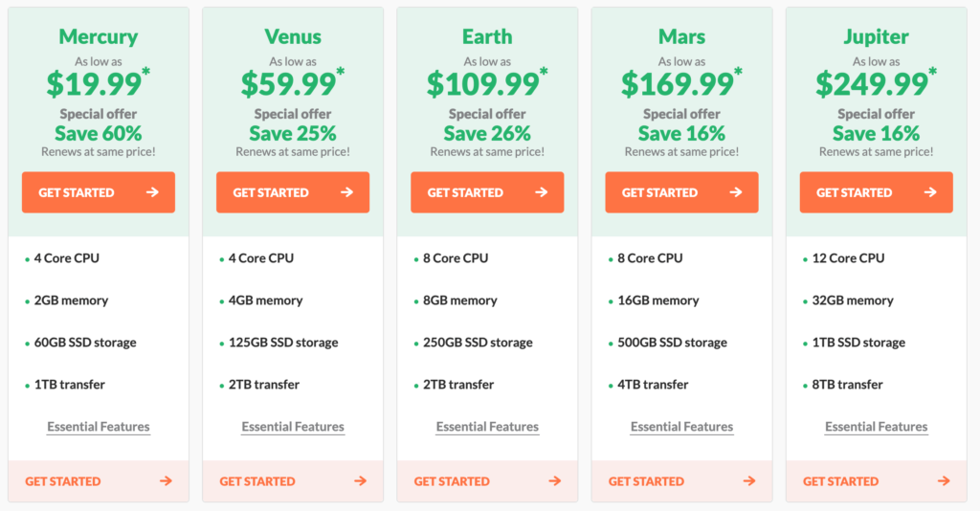Click the arrow icon in Mars's bottom Get Started bar
Image resolution: width=980 pixels, height=511 pixels.
[x=748, y=480]
